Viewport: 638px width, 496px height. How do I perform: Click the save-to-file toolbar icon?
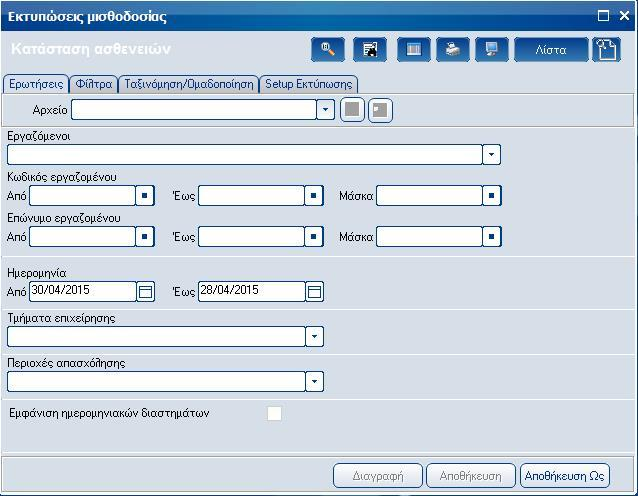coord(370,50)
